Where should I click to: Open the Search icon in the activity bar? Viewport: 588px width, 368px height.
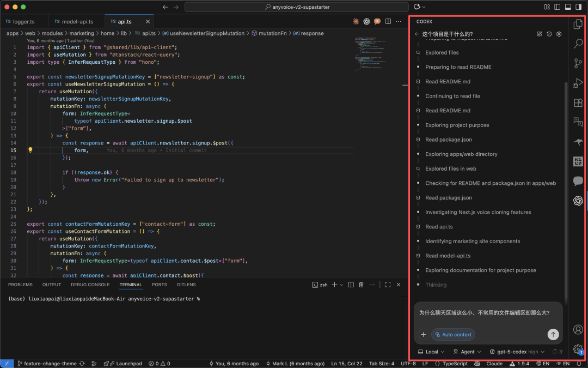point(578,44)
